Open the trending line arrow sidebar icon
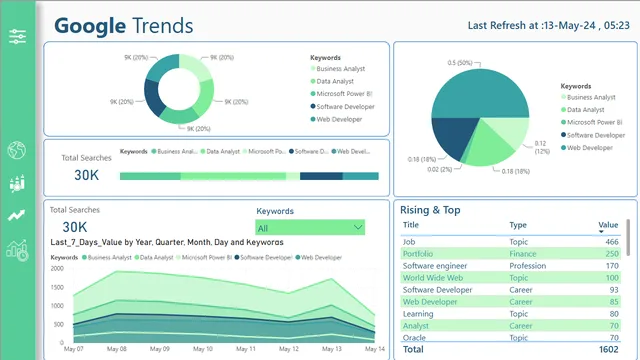The image size is (640, 360). [x=17, y=215]
